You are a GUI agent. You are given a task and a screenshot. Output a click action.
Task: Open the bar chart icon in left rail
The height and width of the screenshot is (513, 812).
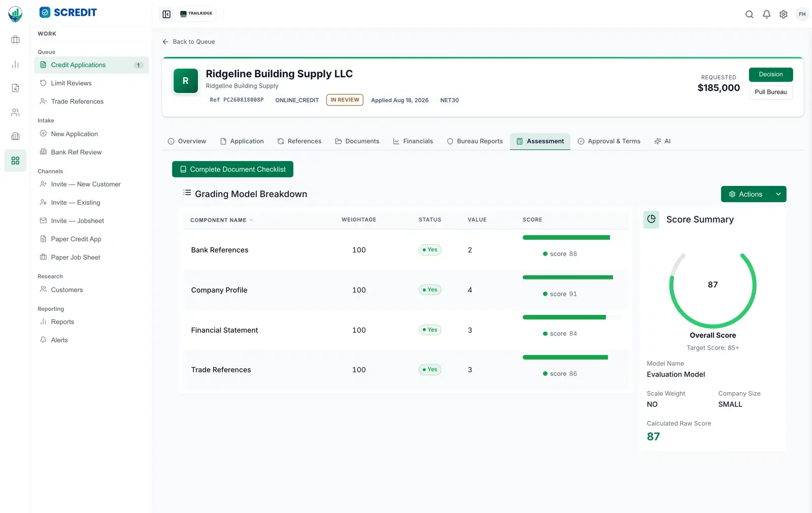click(x=15, y=64)
